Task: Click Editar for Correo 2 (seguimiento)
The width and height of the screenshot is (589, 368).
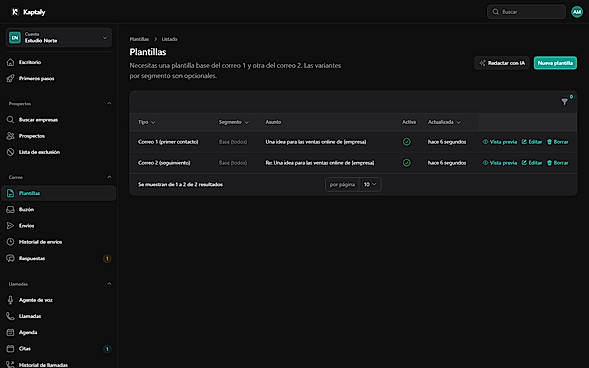Action: coord(532,163)
